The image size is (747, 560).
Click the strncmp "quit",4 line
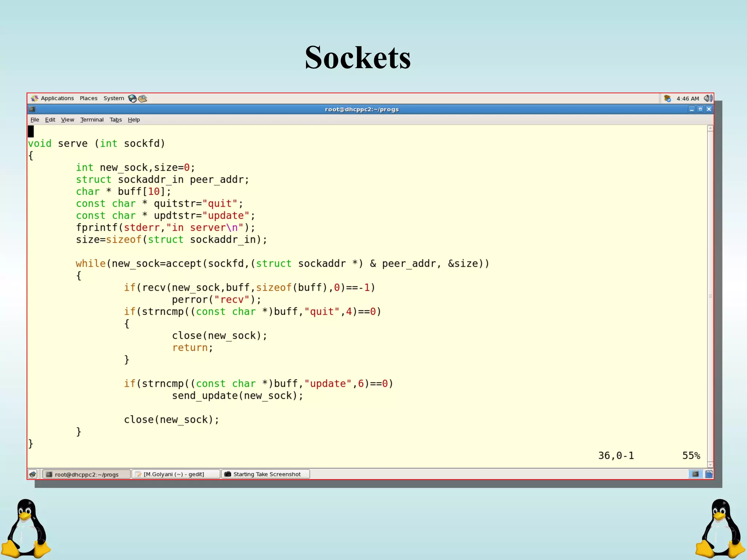coord(252,312)
